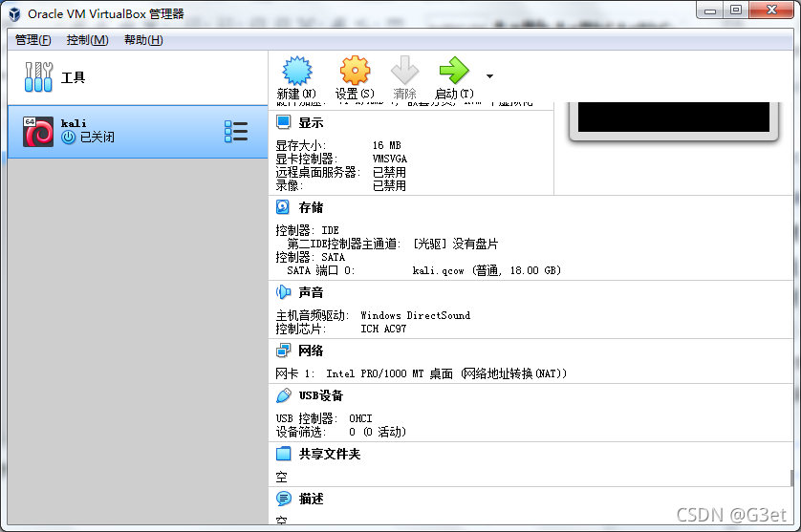Image resolution: width=801 pixels, height=532 pixels.
Task: Open the 描述 section header link
Action: click(x=311, y=499)
